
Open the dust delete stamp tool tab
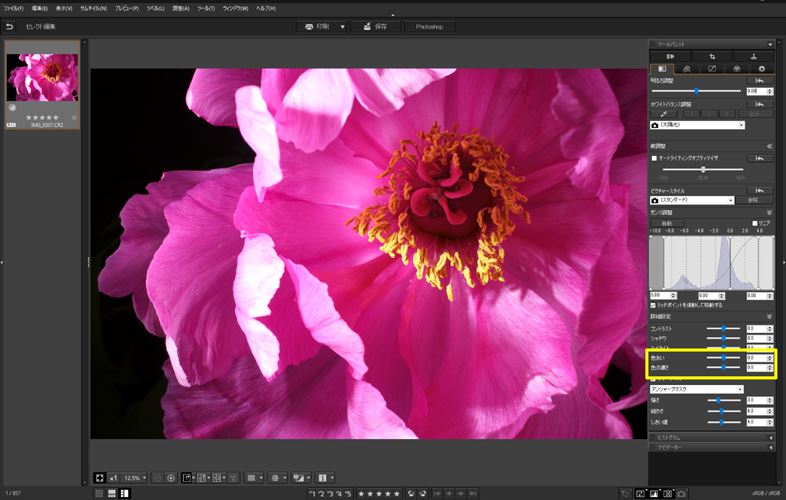753,57
